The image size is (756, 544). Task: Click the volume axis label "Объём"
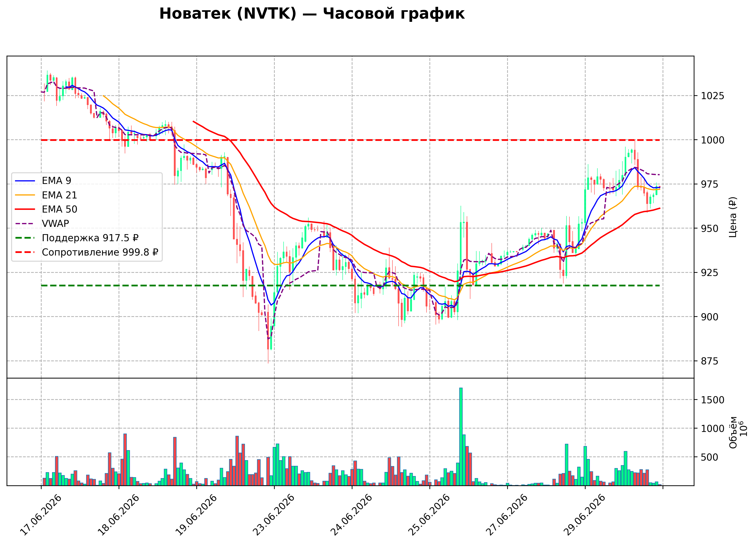tap(733, 432)
